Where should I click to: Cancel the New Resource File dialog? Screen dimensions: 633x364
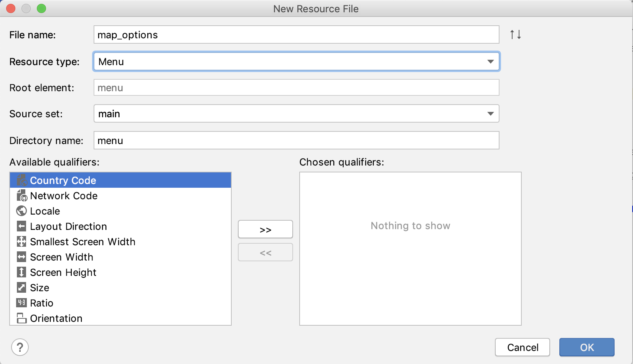(x=522, y=347)
